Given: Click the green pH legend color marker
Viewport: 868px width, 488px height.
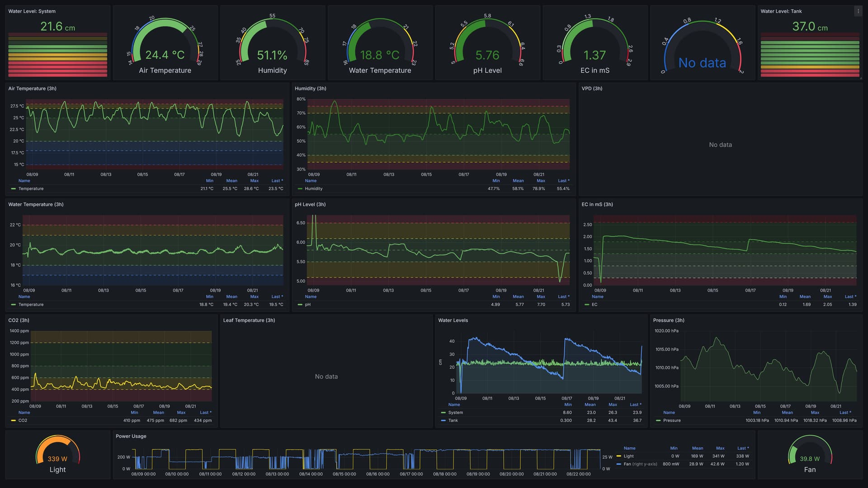Looking at the screenshot, I should (x=300, y=305).
